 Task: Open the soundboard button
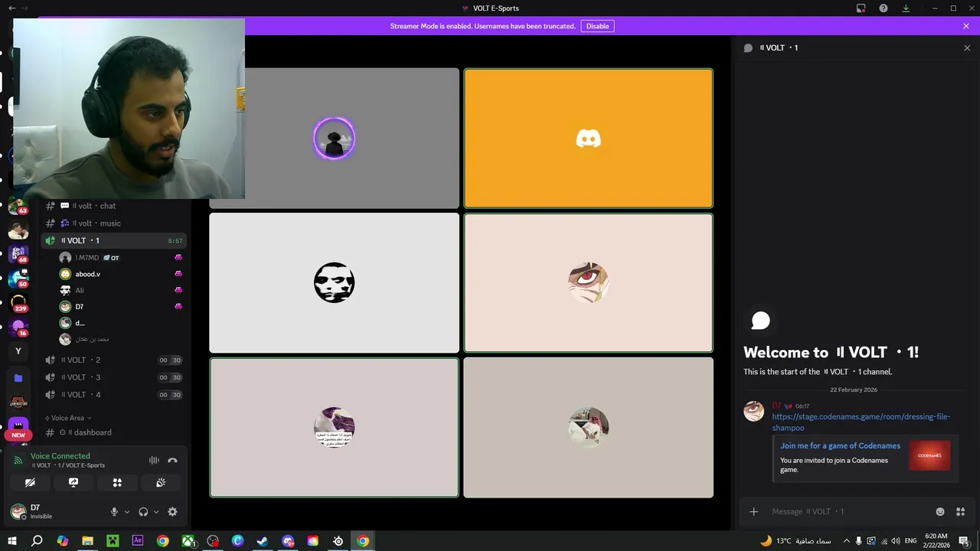161,483
